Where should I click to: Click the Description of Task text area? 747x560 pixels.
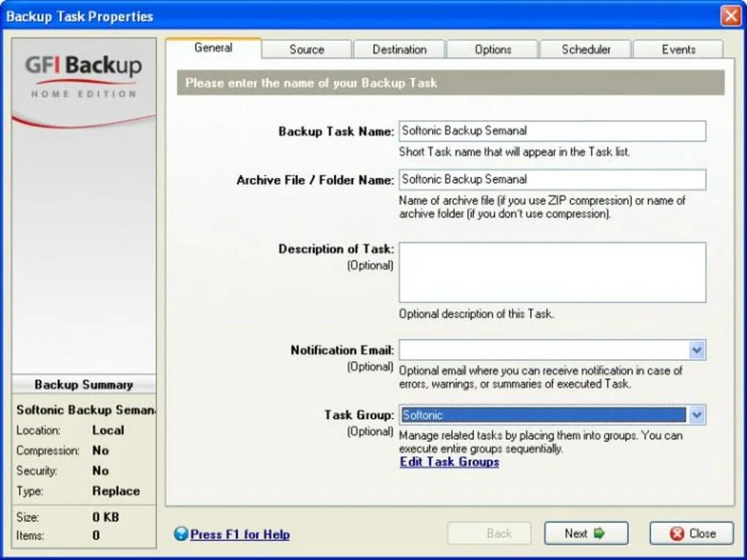click(x=552, y=272)
